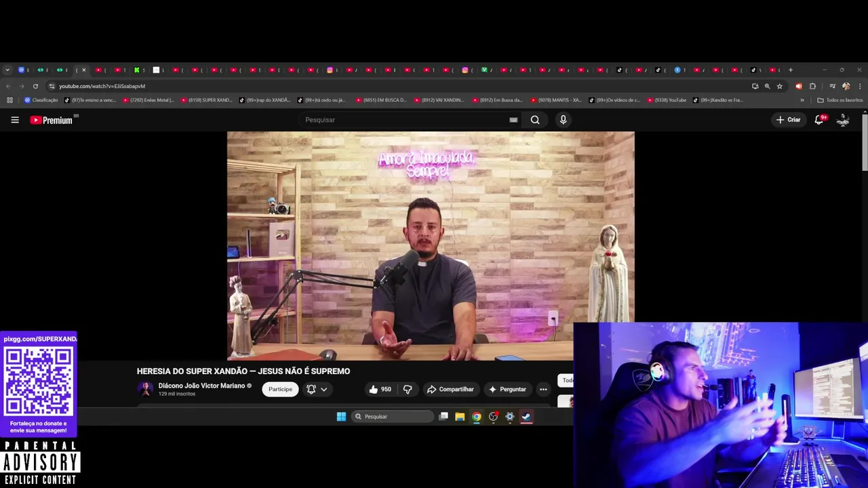Bookmark this page with the star

(780, 86)
